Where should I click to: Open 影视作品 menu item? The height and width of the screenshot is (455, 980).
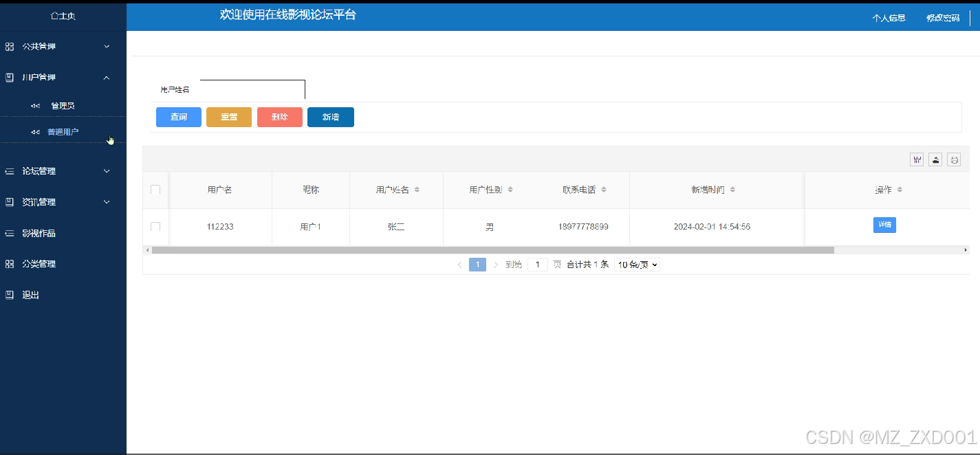[x=39, y=233]
